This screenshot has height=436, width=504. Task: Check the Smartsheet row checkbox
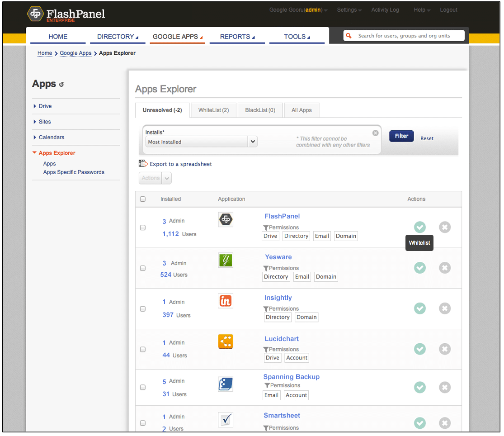(143, 423)
